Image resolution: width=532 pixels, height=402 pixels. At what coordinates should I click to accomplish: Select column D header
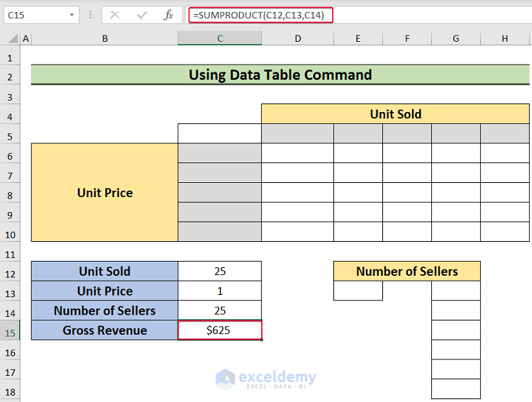coord(297,38)
